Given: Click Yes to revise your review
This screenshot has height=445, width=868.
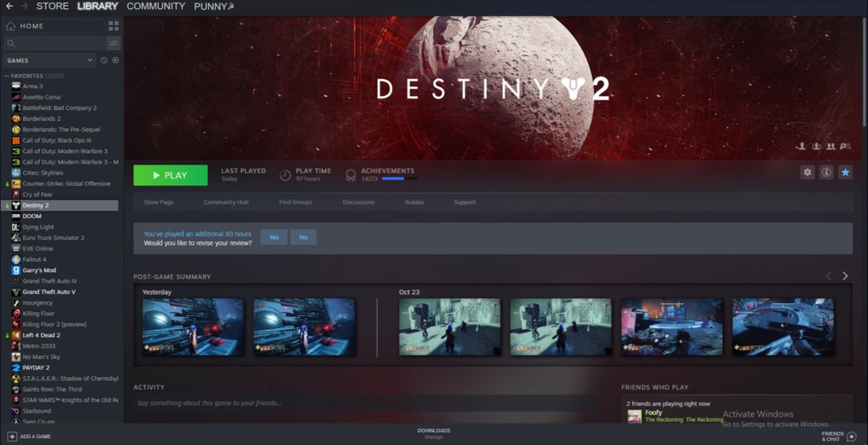Looking at the screenshot, I should (274, 237).
